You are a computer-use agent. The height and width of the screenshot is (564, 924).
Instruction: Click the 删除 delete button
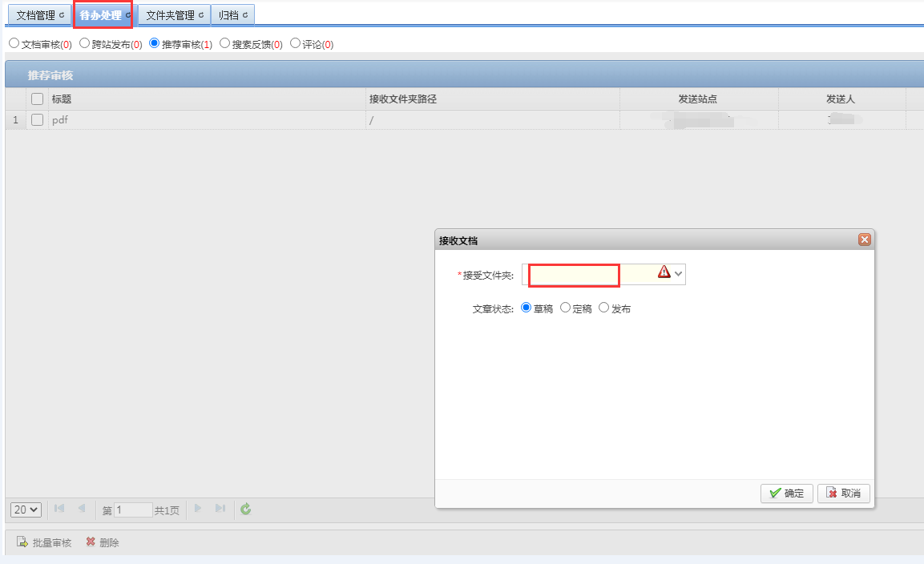[x=103, y=543]
